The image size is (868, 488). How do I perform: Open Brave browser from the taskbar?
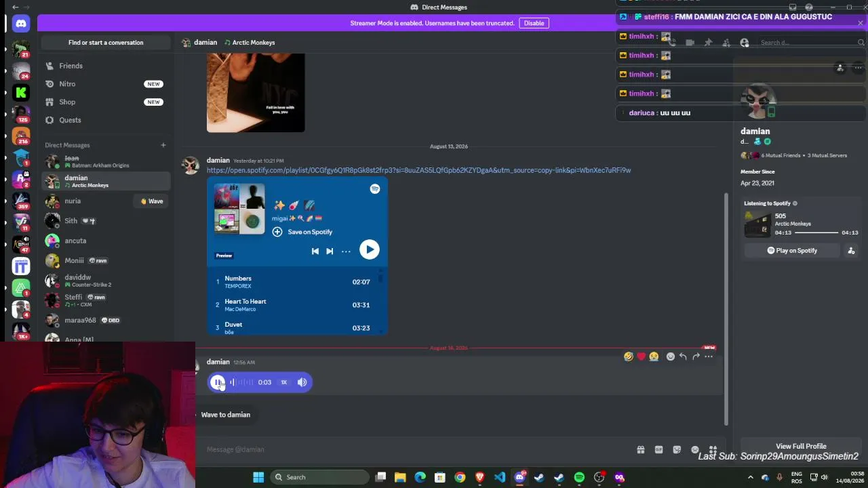click(480, 477)
